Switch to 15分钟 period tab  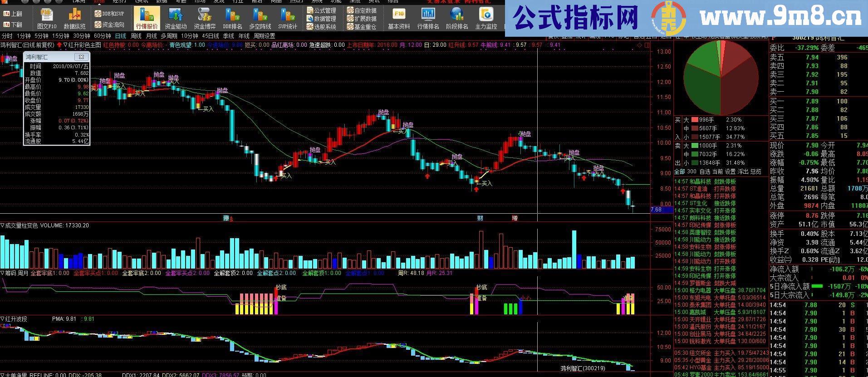[x=60, y=36]
